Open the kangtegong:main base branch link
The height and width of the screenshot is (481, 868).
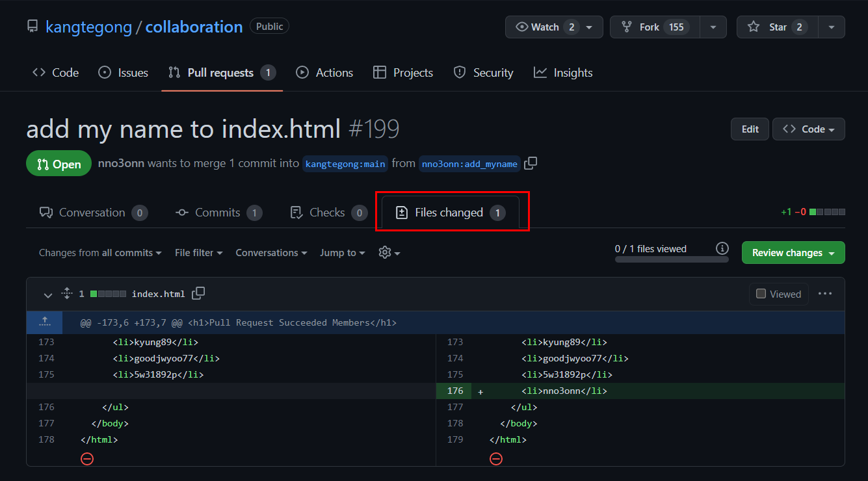(346, 164)
